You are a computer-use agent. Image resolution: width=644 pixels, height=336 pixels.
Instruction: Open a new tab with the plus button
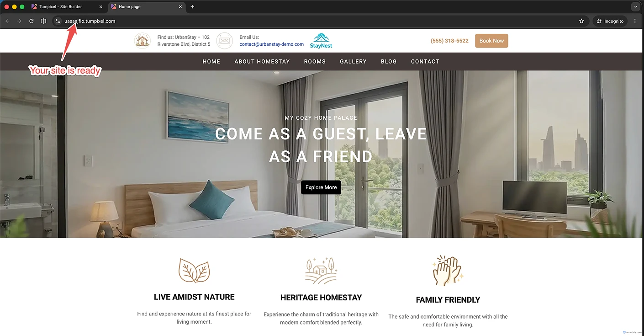[x=192, y=7]
